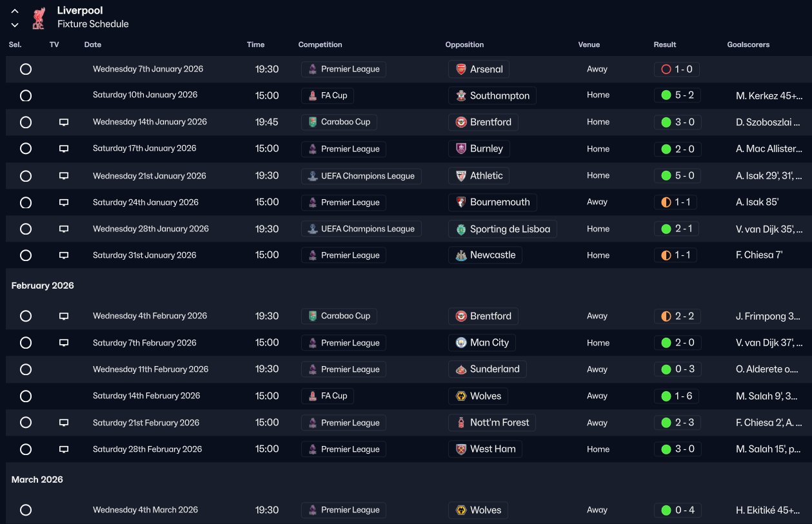Click TV icon for the Athletic fixture
812x524 pixels.
tap(64, 175)
